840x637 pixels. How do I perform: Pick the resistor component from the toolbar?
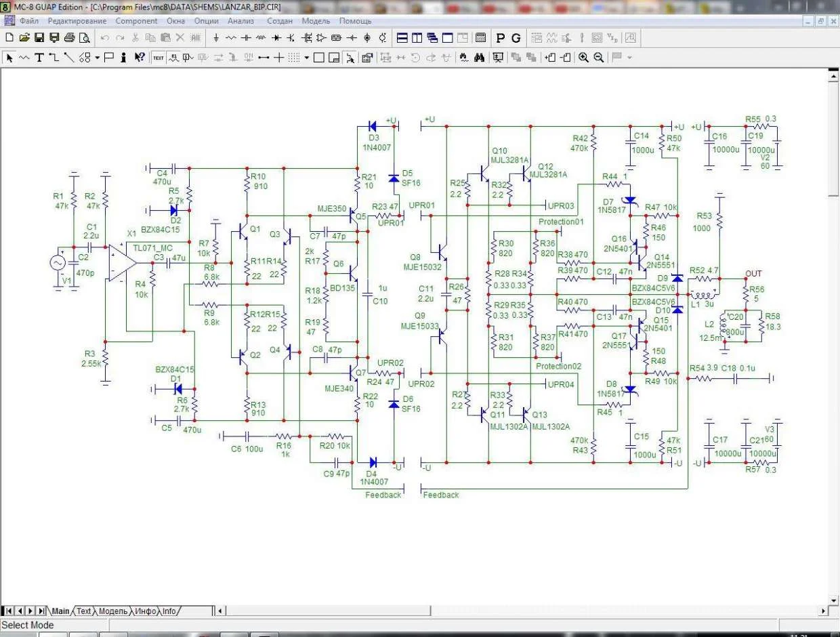pos(231,38)
